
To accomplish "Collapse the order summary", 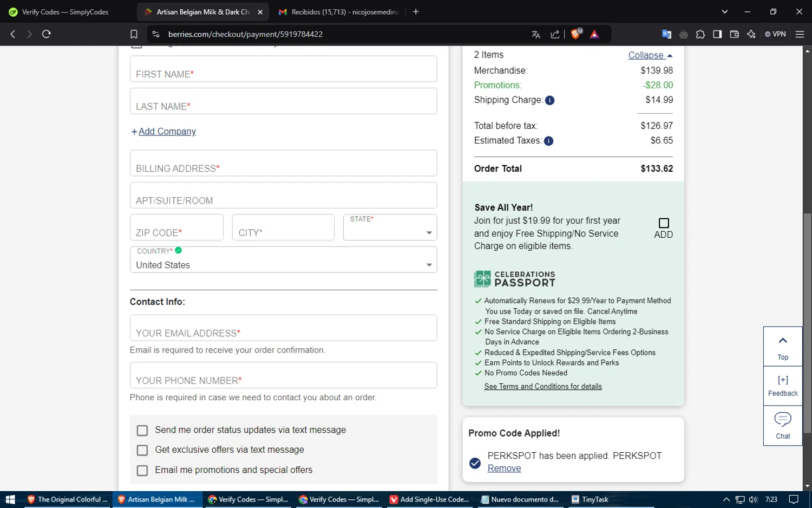I will pos(650,55).
